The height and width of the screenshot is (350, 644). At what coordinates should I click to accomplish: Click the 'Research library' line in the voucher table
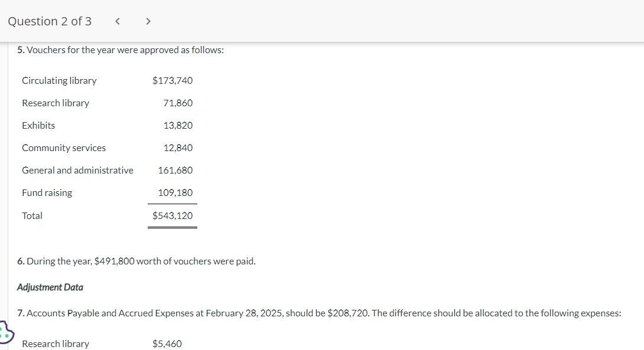tap(56, 103)
